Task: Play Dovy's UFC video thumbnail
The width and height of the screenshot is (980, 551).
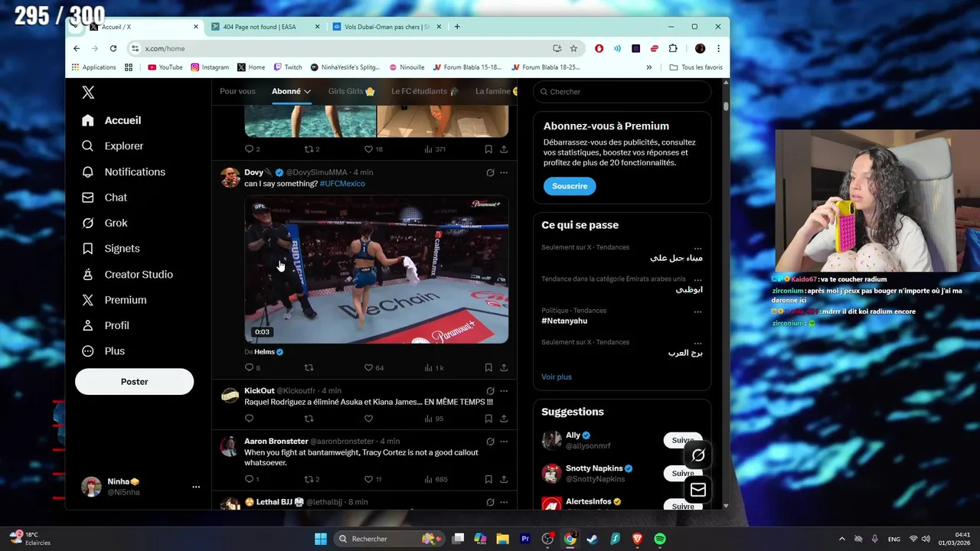Action: 376,269
